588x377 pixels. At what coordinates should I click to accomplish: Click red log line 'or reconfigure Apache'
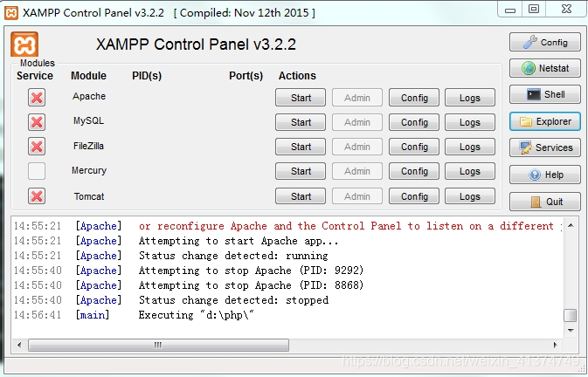349,226
